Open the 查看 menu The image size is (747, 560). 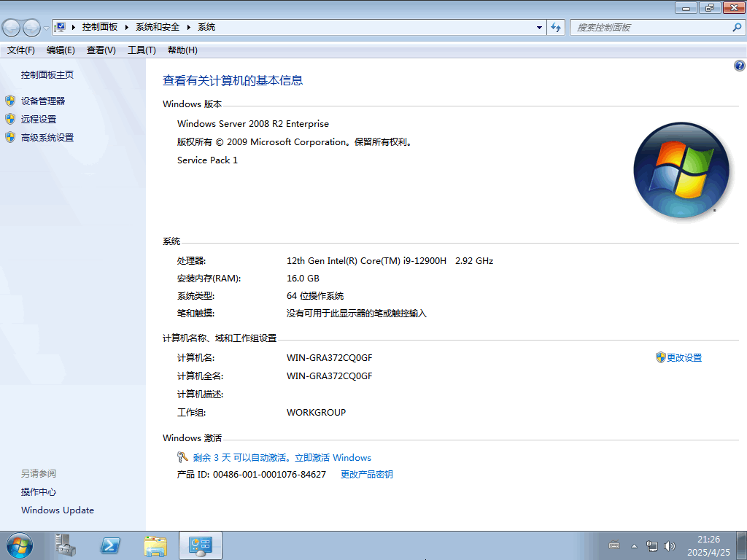(x=99, y=50)
